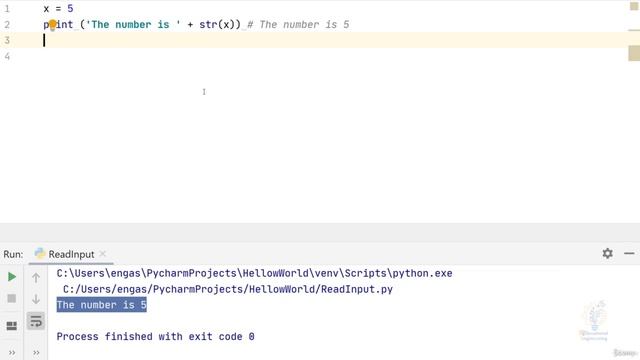Image resolution: width=640 pixels, height=360 pixels.
Task: Click line number 2 in the gutter
Action: pos(7,24)
